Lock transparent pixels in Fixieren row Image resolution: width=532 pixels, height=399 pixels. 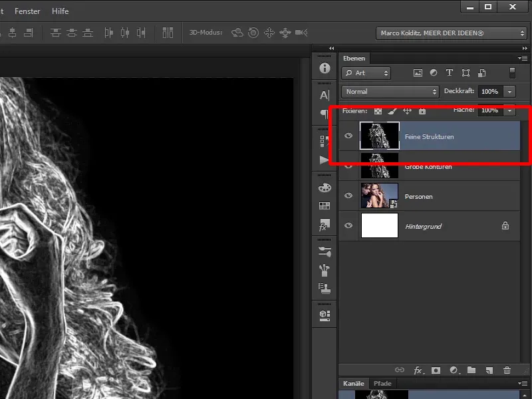[x=378, y=111]
